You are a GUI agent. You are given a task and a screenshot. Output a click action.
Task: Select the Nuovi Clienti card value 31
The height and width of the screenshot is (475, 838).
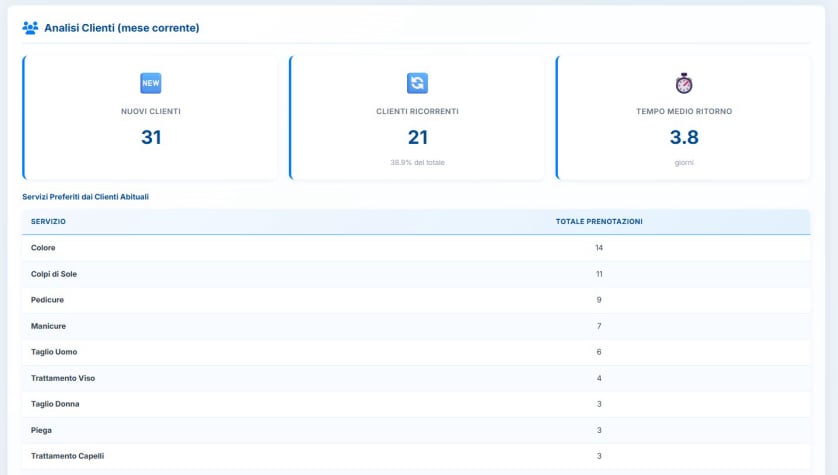(150, 137)
